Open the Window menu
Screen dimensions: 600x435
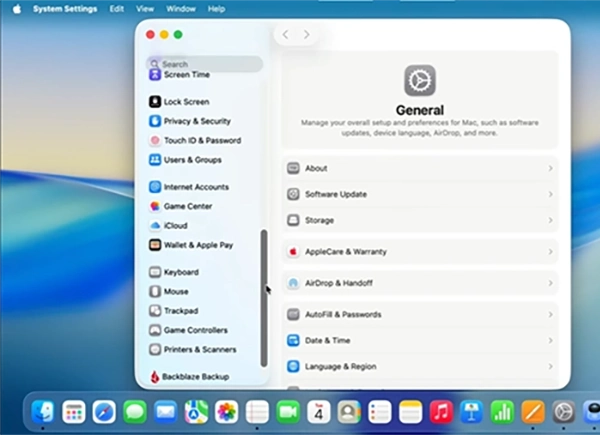click(181, 9)
